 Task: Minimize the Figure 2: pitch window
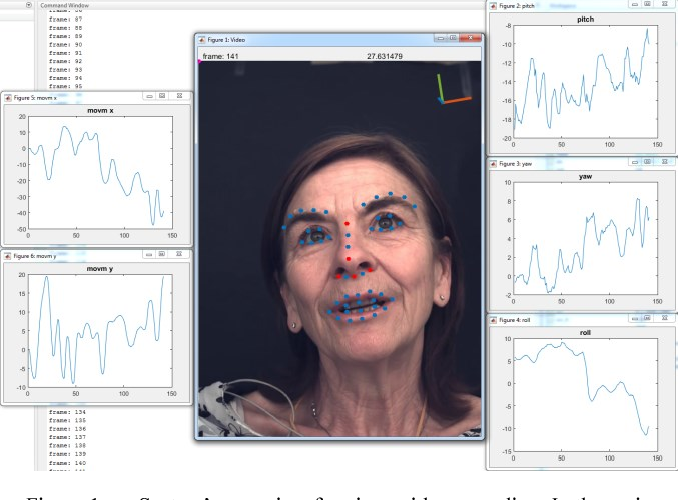[x=635, y=4]
